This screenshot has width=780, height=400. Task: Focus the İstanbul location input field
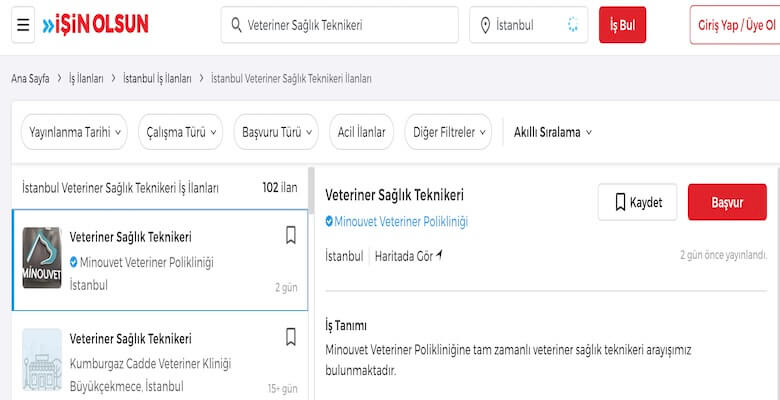(x=528, y=25)
